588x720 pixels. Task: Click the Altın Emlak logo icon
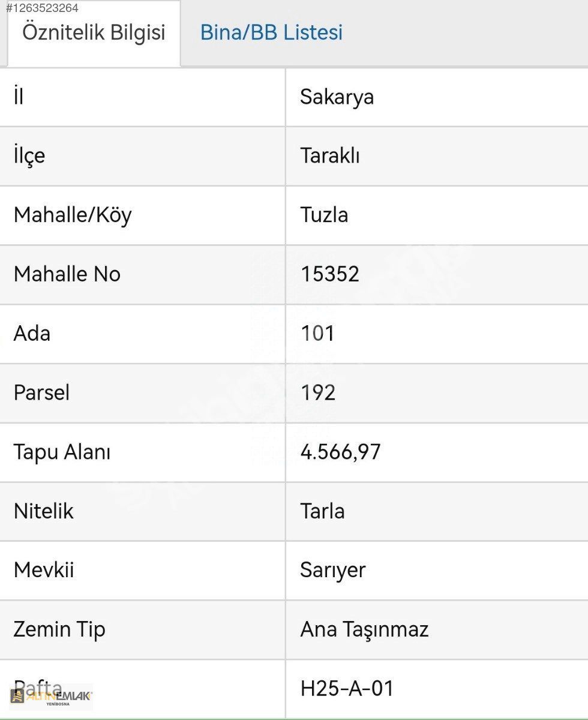[18, 696]
